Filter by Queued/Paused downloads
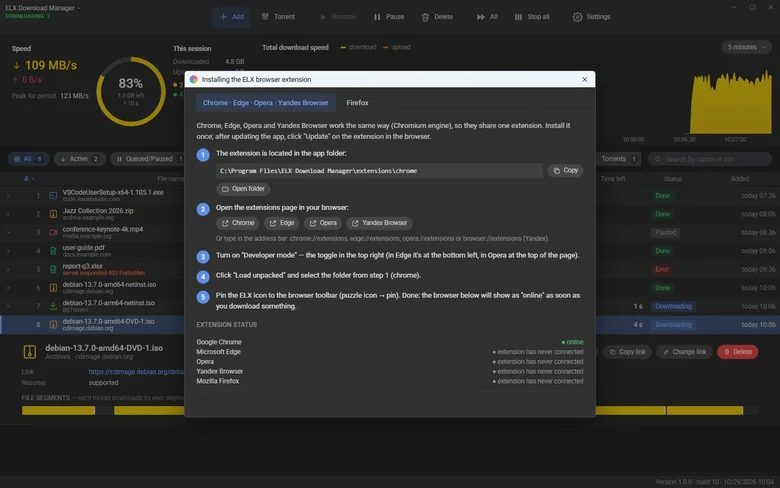The width and height of the screenshot is (780, 488). pyautogui.click(x=148, y=159)
